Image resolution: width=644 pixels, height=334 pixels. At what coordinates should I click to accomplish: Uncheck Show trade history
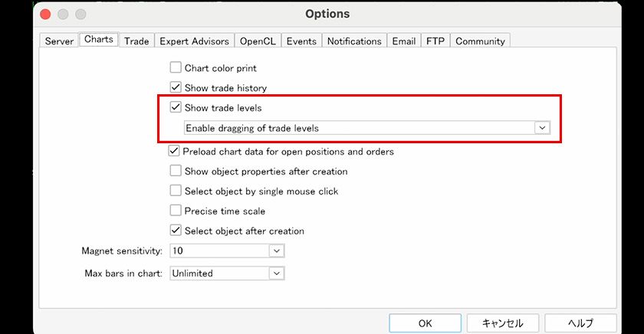coord(176,88)
